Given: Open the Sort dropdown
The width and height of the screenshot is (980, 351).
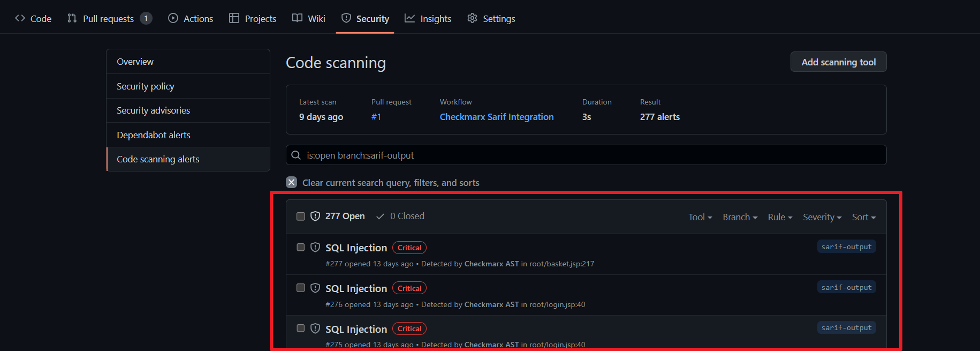Looking at the screenshot, I should point(864,217).
